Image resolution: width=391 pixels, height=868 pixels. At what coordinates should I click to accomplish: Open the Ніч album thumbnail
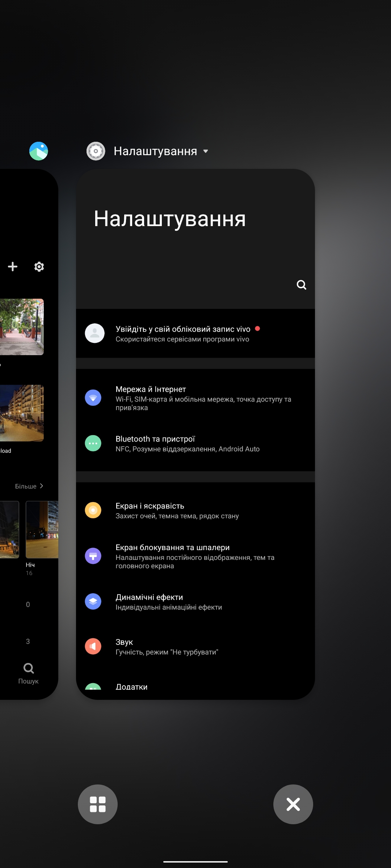point(42,529)
